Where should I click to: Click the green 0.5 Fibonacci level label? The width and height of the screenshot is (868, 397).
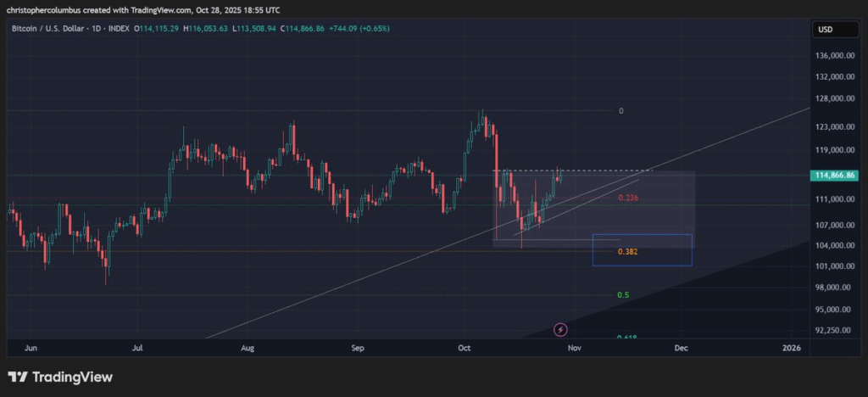tap(622, 294)
